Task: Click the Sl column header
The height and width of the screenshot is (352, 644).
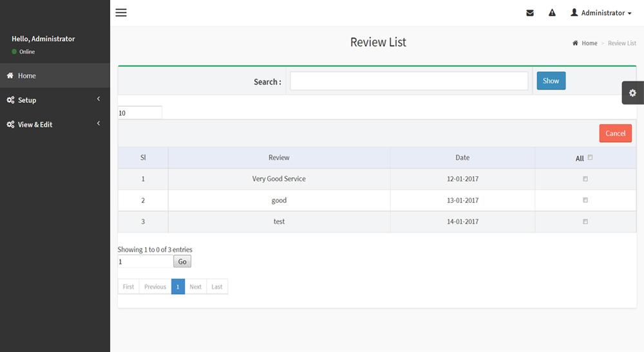Action: click(143, 158)
